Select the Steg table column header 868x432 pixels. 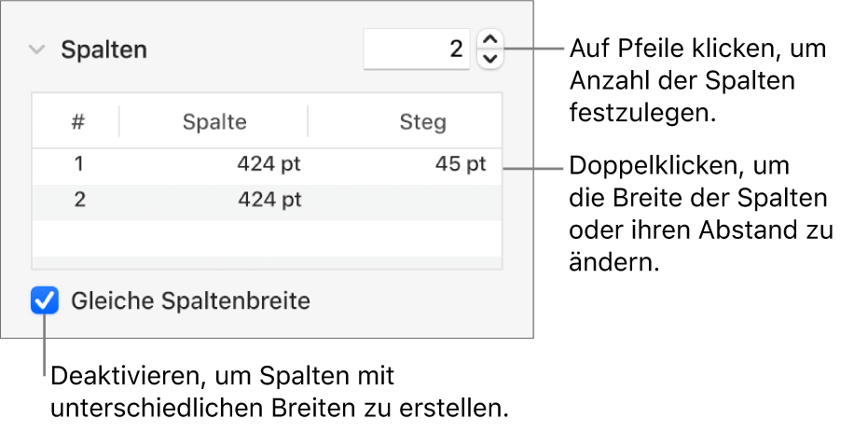422,121
